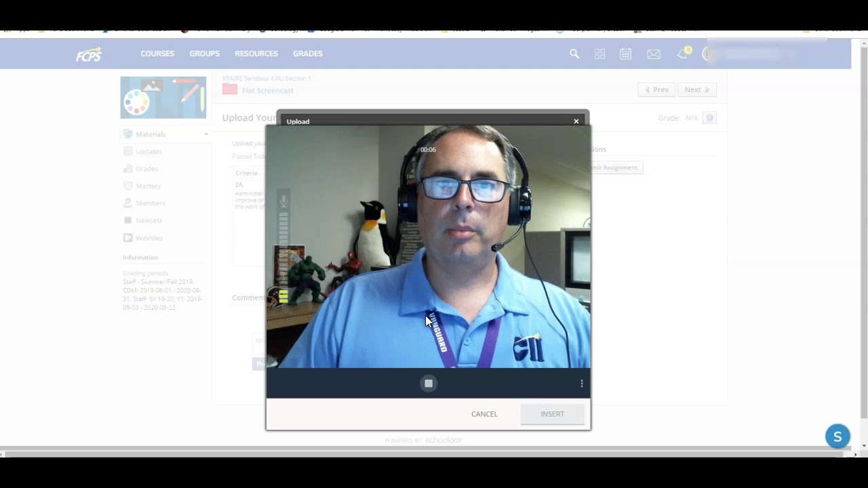868x488 pixels.
Task: Open Updates in the sidebar
Action: coord(149,152)
